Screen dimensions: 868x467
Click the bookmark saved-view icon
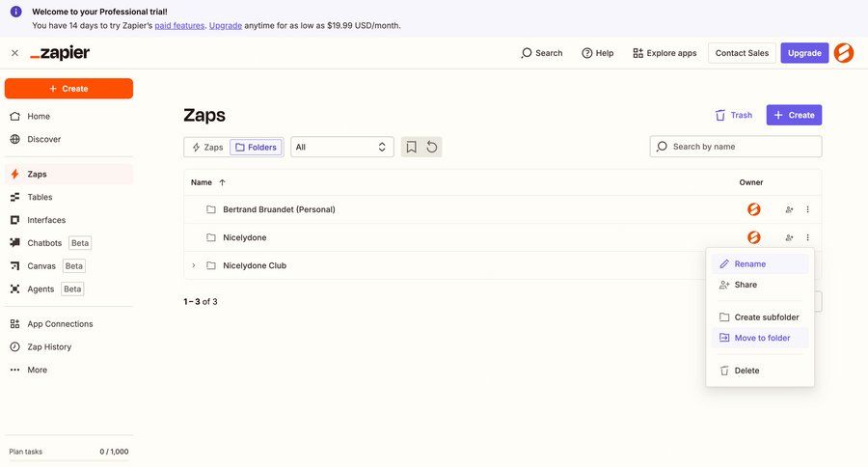tap(411, 148)
